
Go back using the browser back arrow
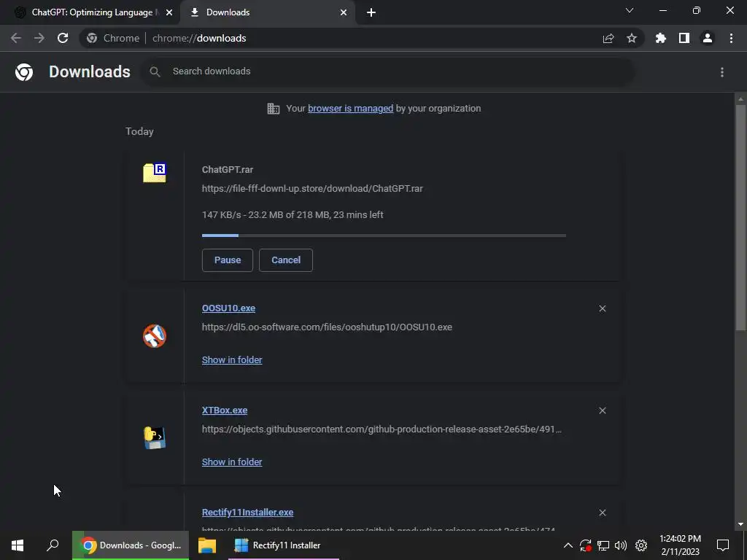(16, 38)
